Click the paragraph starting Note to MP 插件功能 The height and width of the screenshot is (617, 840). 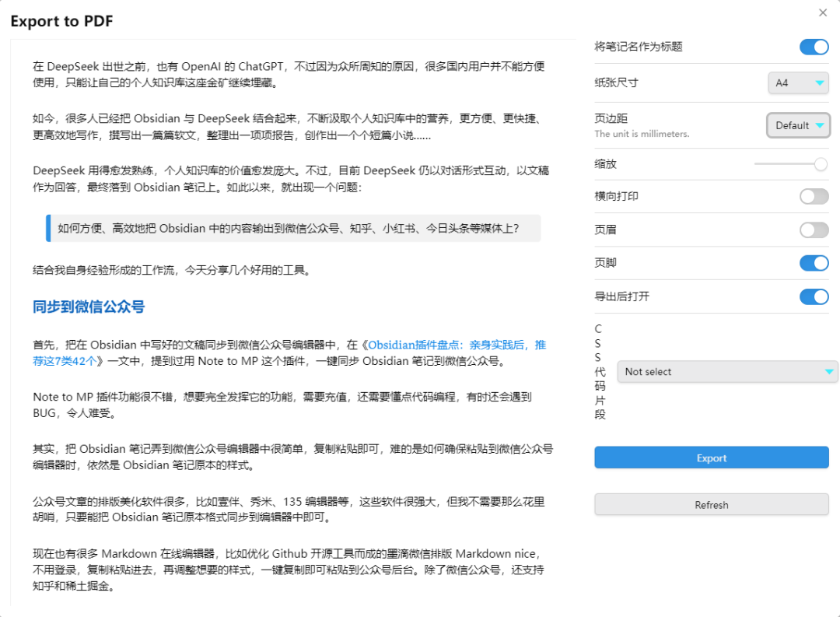coord(282,405)
